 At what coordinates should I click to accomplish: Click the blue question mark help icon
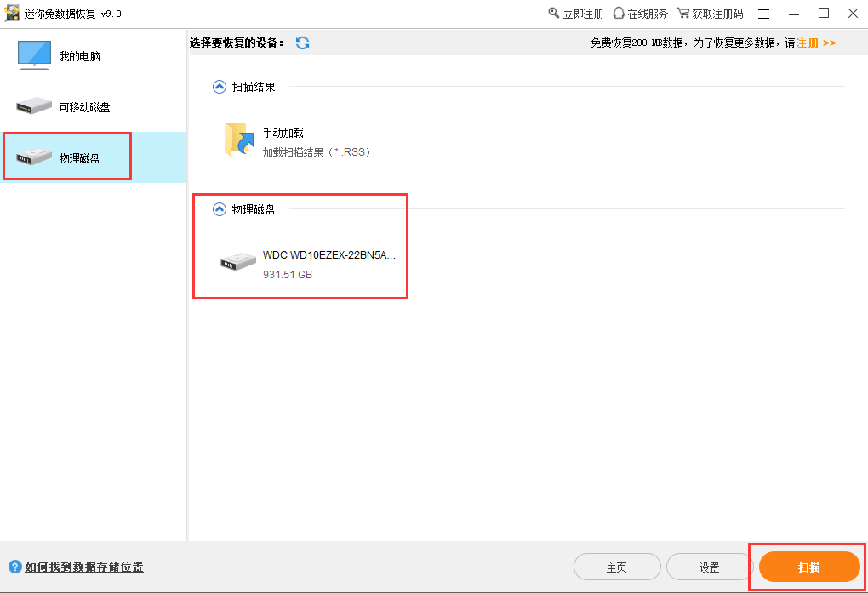pos(15,567)
